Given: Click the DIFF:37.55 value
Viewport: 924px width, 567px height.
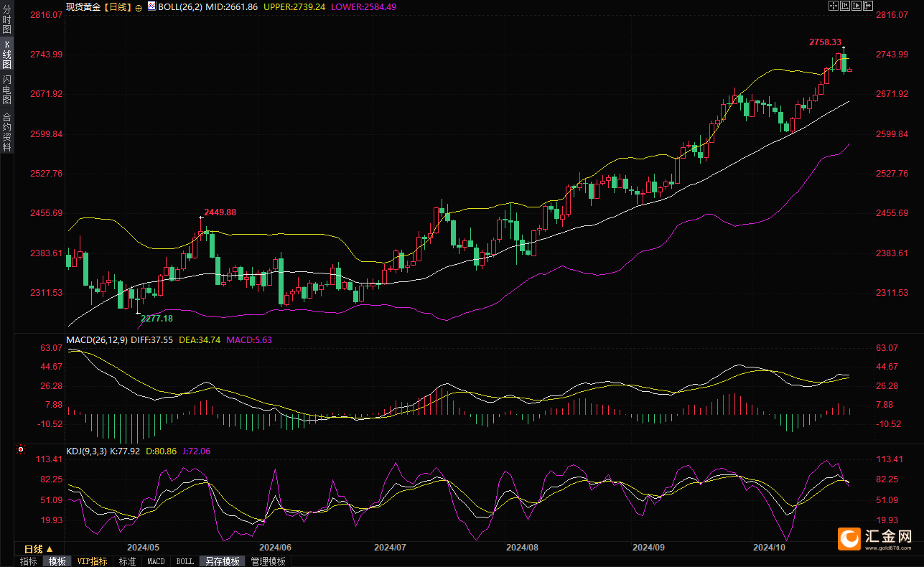Looking at the screenshot, I should (152, 340).
